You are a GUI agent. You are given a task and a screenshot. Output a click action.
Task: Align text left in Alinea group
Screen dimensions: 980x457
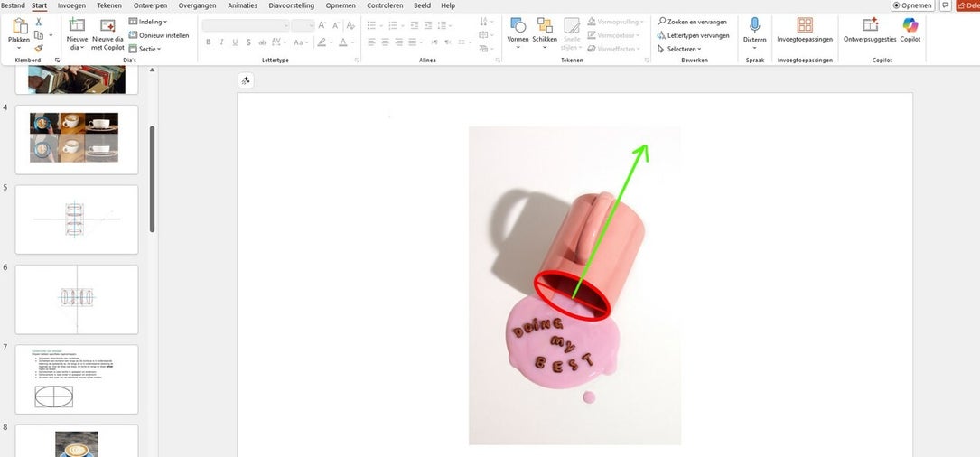point(372,42)
